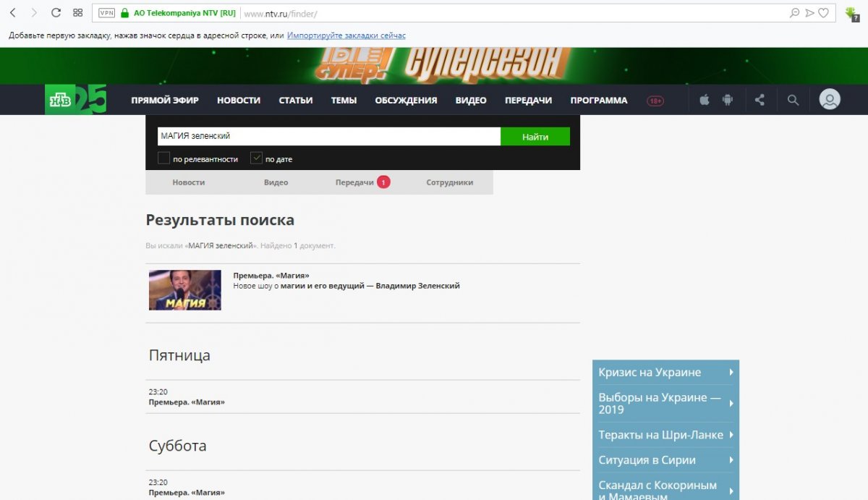Reload the page with the refresh icon
Image resolution: width=868 pixels, height=500 pixels.
coord(56,13)
